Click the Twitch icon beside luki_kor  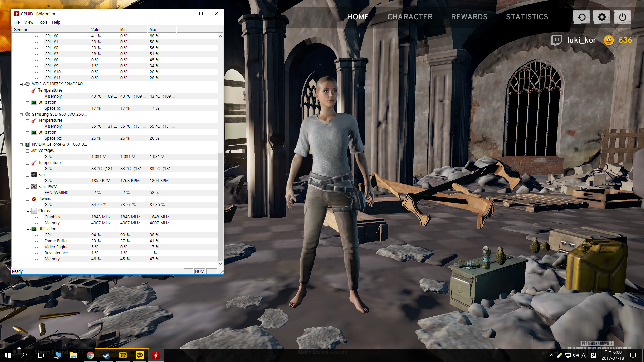(x=556, y=40)
